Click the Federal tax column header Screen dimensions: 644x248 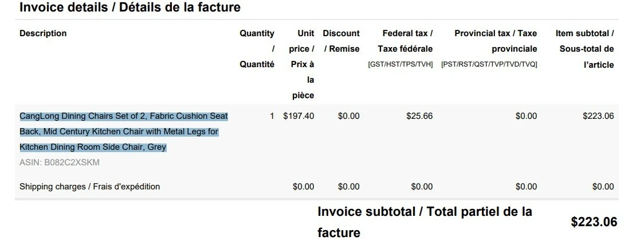[401, 49]
